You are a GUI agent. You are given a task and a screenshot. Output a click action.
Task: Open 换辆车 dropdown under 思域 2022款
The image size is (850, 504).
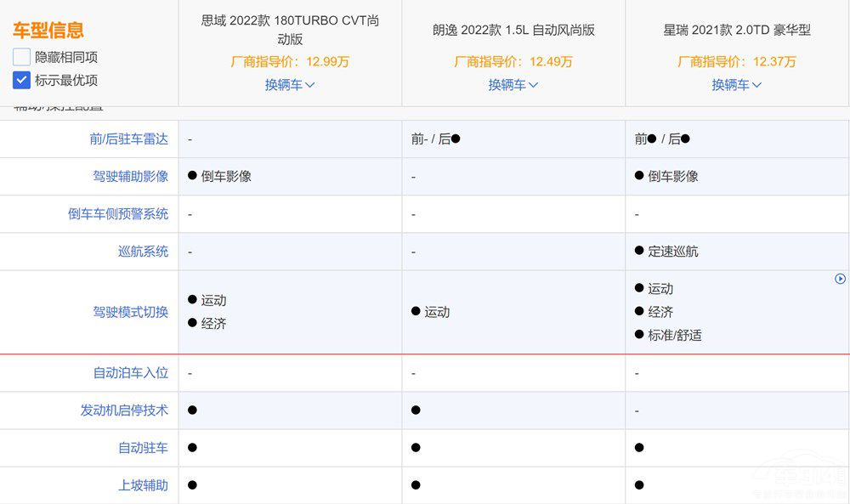tap(290, 85)
